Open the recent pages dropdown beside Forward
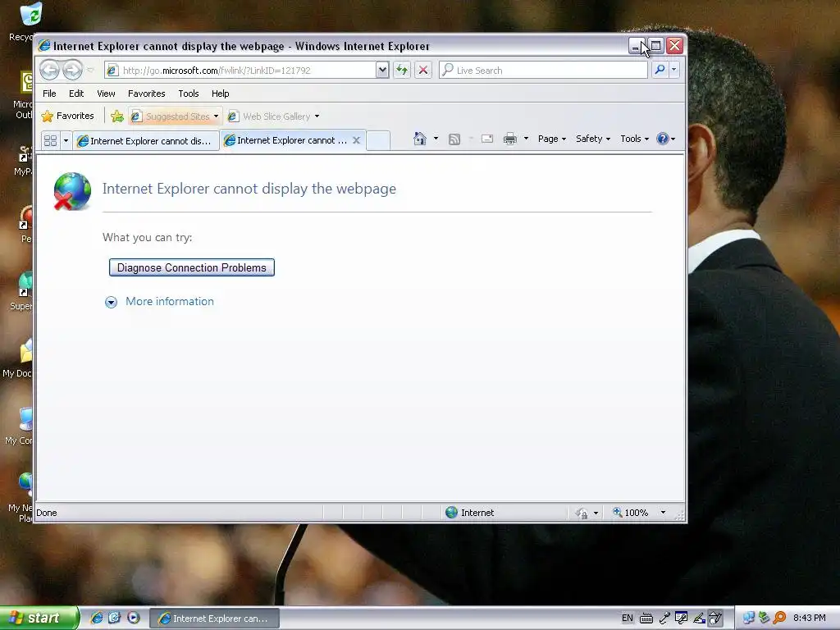This screenshot has width=840, height=630. click(90, 71)
